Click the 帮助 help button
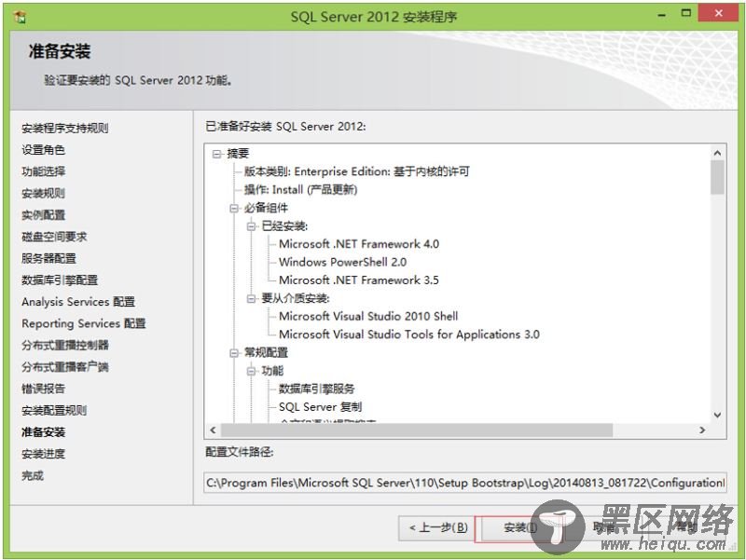The height and width of the screenshot is (560, 746). [x=687, y=527]
